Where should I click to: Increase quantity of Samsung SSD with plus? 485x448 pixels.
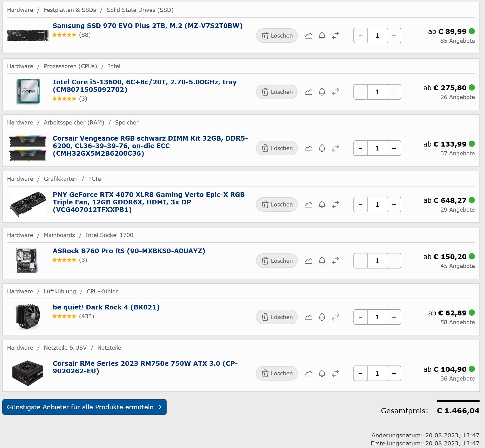point(394,36)
